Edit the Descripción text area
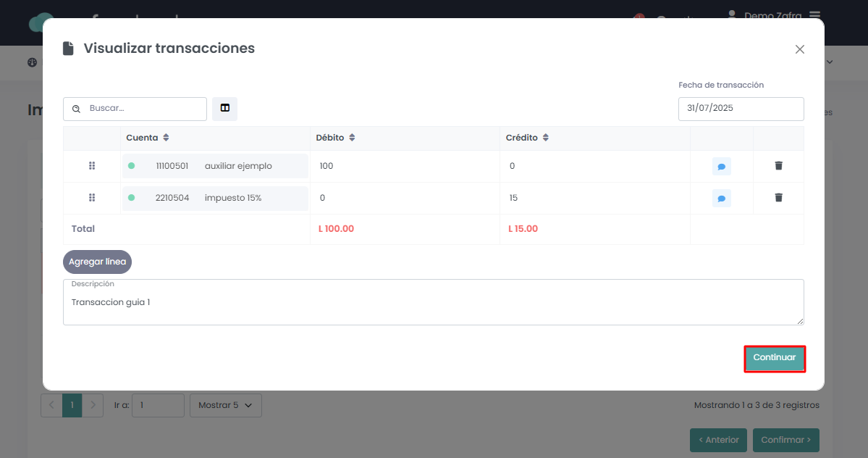This screenshot has height=458, width=868. 434,301
